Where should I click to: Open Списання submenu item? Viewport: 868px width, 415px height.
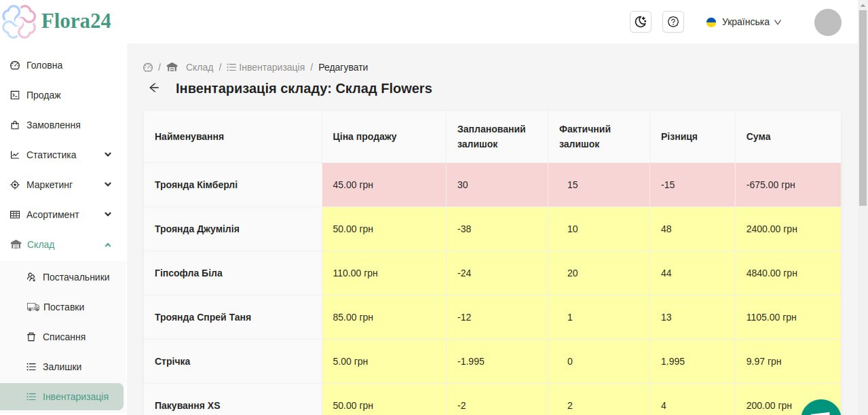click(x=64, y=337)
